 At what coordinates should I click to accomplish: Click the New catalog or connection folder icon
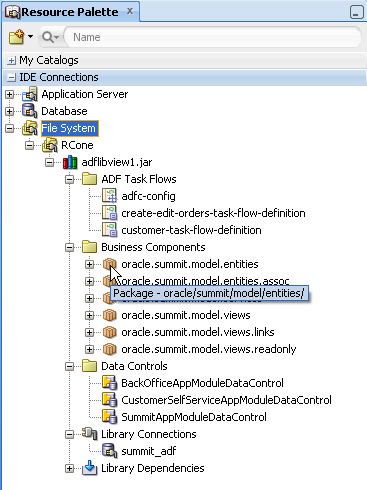pos(17,37)
